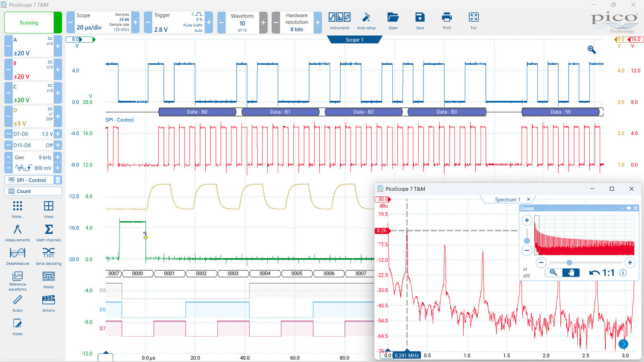Go to previous waveform buffer
The image size is (644, 362).
221,23
